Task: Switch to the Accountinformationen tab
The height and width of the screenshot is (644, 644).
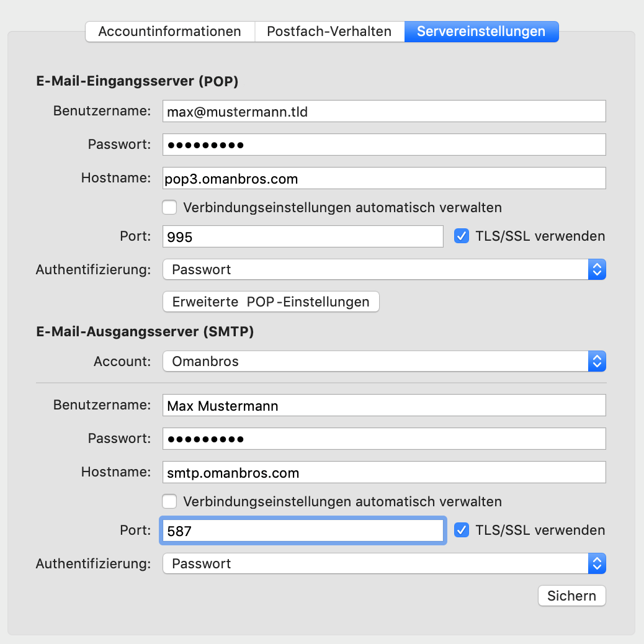Action: (169, 32)
